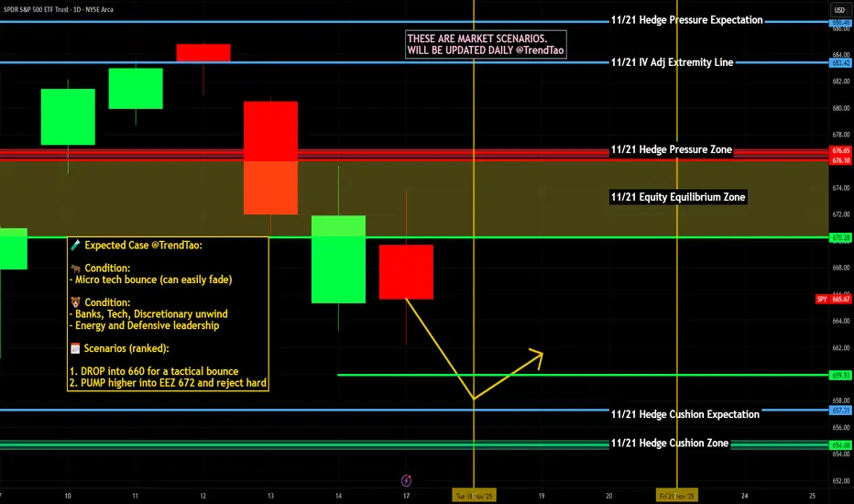Click the 'THESE ARE MARKET SCENARIOS' note box
Image resolution: width=854 pixels, height=504 pixels.
486,44
